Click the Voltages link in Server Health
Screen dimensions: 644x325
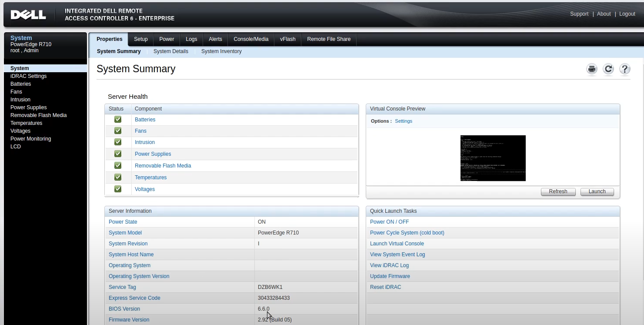(145, 189)
